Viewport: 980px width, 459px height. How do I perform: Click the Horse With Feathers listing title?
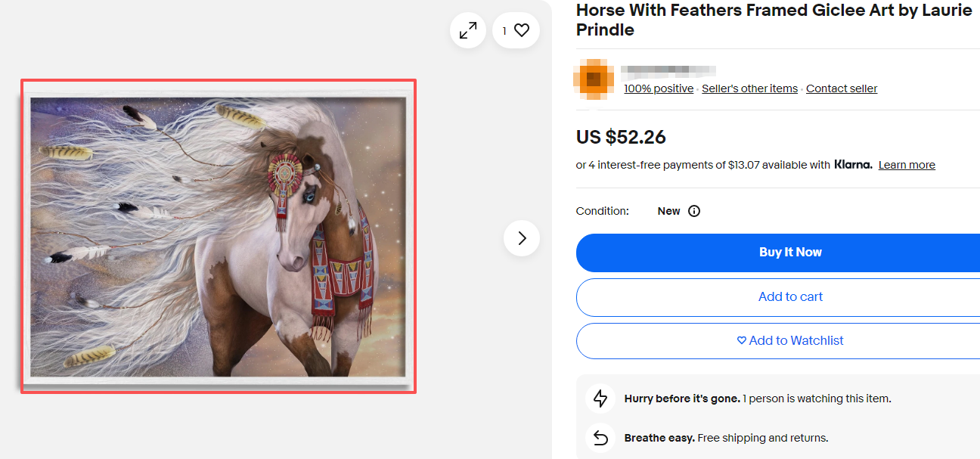pos(774,20)
